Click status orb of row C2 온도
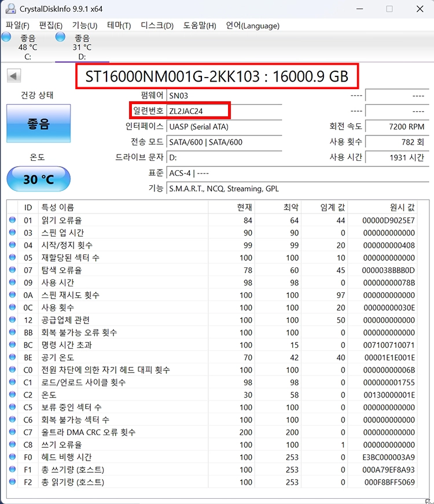This screenshot has width=434, height=504. pos(12,395)
